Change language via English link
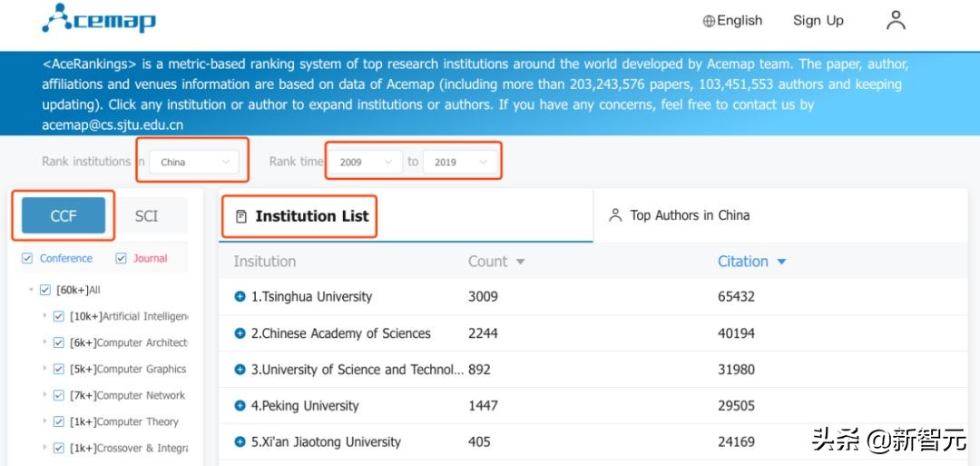980x466 pixels. pyautogui.click(x=740, y=21)
